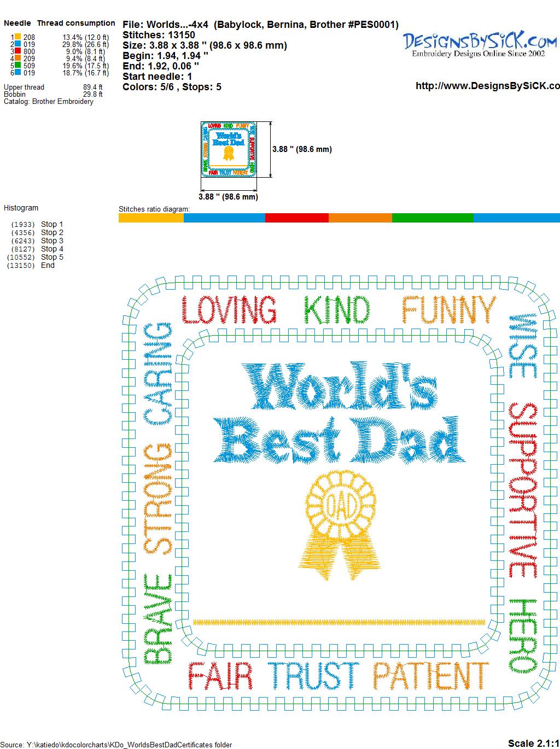The height and width of the screenshot is (749, 560).
Task: Click yellow segment of stitches ratio diagram
Action: tap(151, 218)
